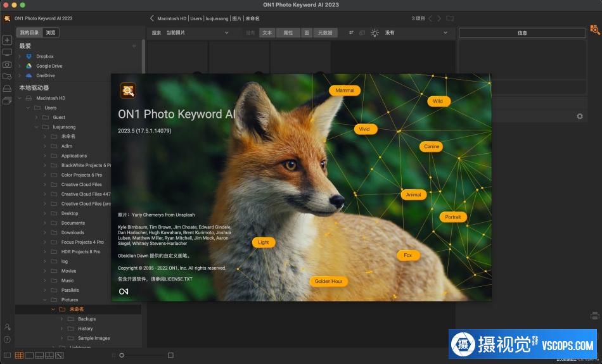The image size is (602, 364).
Task: Open the user account icon at bottom left
Action: 7,327
